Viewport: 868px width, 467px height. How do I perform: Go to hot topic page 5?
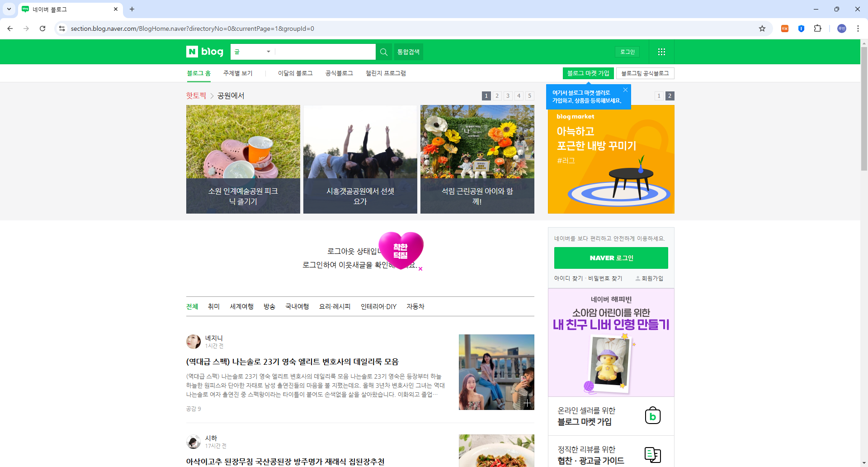coord(530,96)
